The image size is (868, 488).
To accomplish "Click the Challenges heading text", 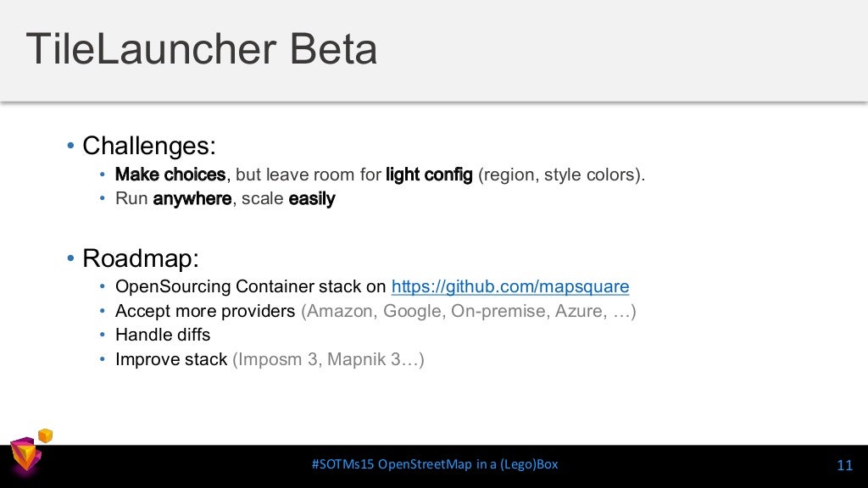I will pos(149,146).
